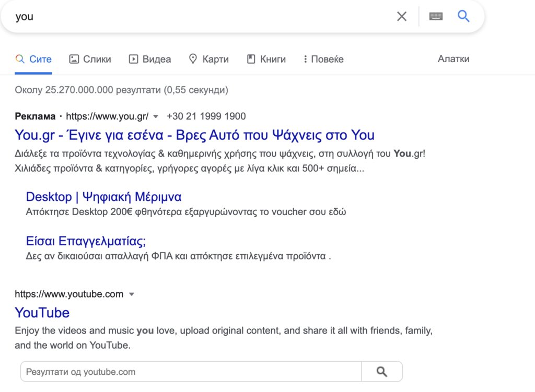This screenshot has height=392, width=535.
Task: Click the three-dot icon beside Повеќе
Action: (x=305, y=59)
